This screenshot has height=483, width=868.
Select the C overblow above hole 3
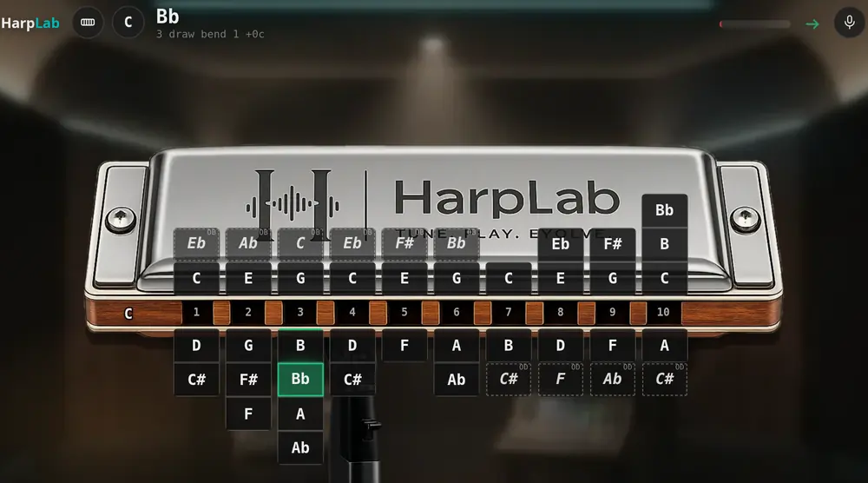[300, 244]
